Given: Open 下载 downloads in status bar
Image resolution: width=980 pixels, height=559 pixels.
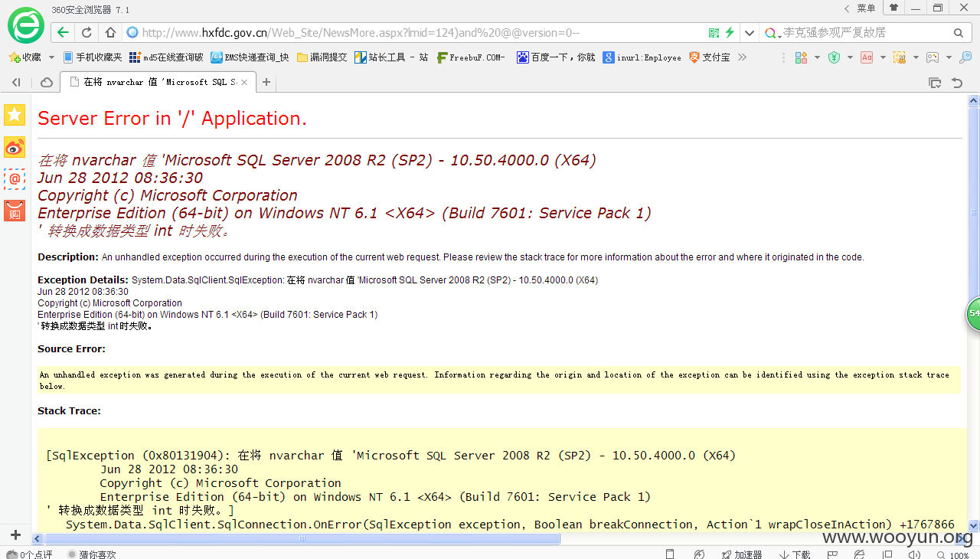Looking at the screenshot, I should point(795,554).
